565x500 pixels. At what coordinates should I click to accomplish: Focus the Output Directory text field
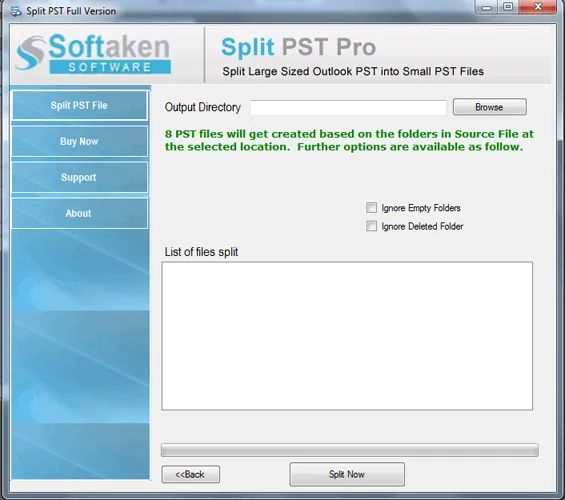click(348, 107)
